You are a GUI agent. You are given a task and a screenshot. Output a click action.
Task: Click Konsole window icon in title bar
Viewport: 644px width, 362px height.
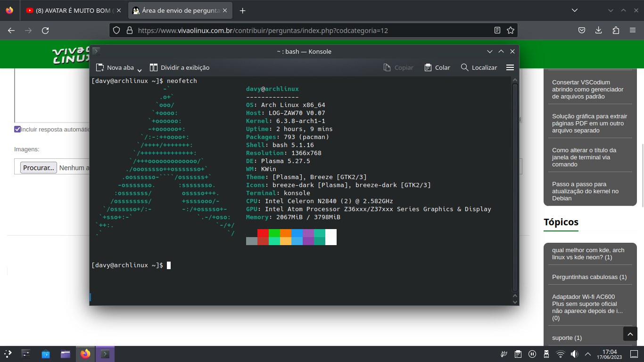[x=96, y=51]
